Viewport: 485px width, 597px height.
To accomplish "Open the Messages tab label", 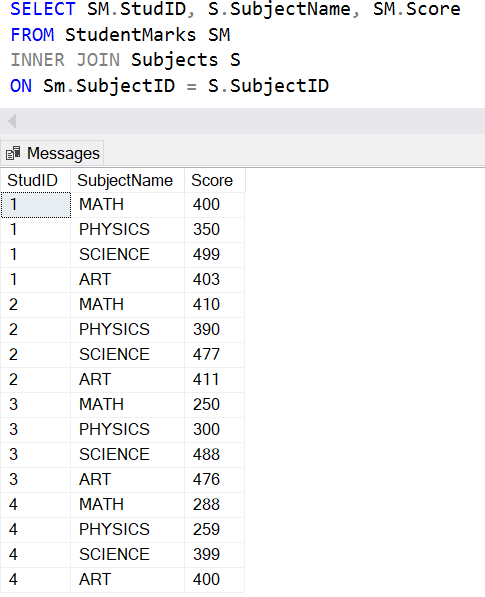I will pyautogui.click(x=63, y=153).
